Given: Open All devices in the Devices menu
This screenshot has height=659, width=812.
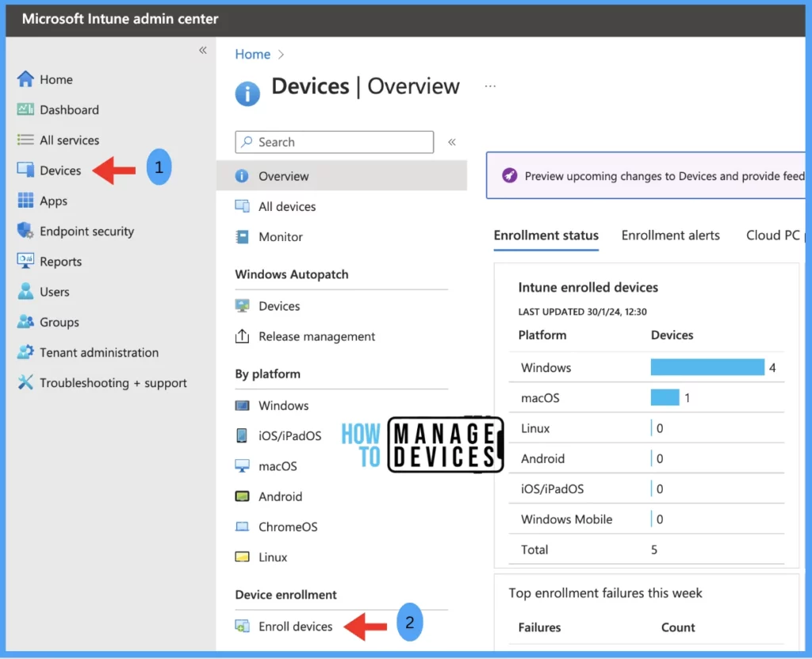Looking at the screenshot, I should [x=287, y=207].
